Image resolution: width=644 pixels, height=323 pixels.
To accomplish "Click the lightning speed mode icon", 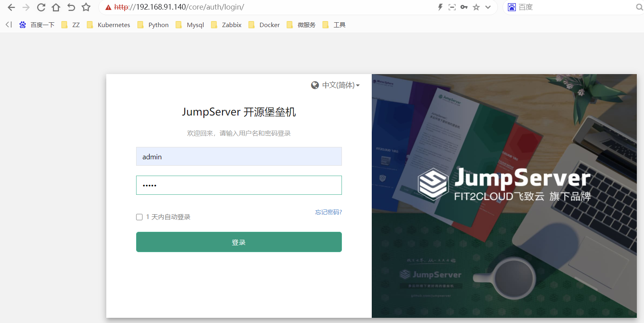I will coord(440,7).
